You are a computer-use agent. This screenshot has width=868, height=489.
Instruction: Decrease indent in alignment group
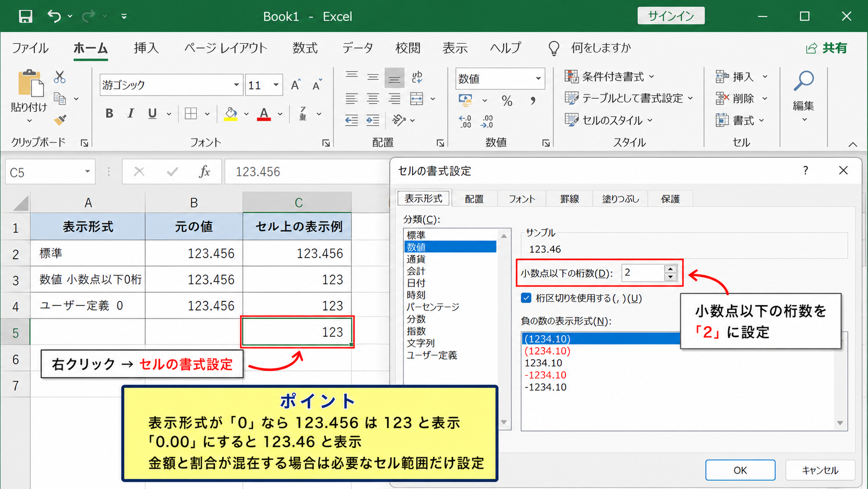pos(351,121)
